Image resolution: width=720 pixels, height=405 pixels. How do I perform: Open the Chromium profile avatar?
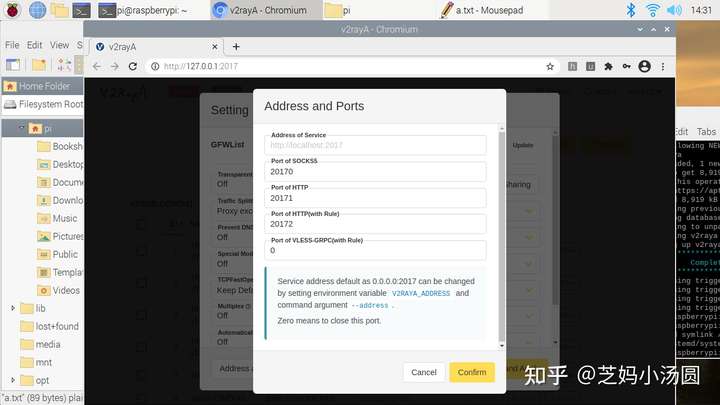(x=644, y=67)
